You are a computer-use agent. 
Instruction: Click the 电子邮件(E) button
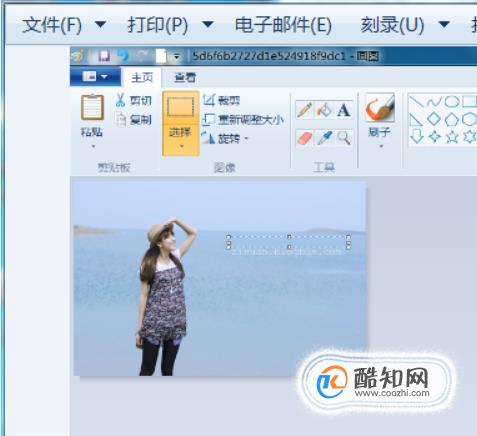tap(283, 25)
